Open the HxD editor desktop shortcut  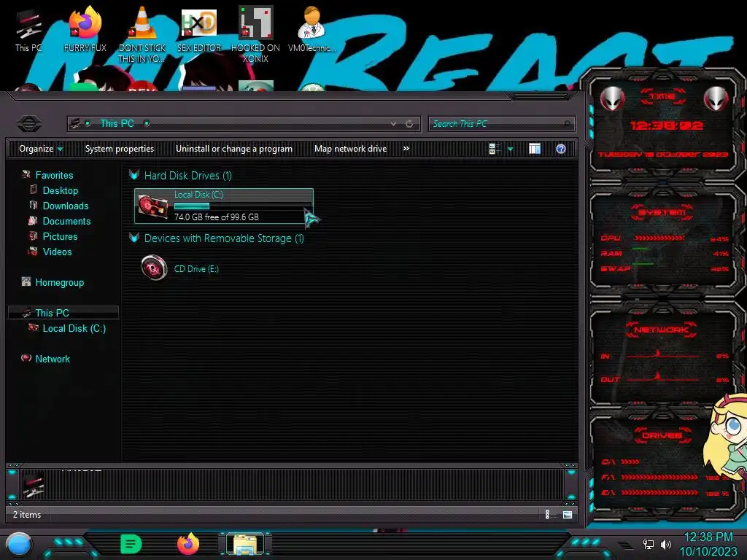(x=199, y=29)
